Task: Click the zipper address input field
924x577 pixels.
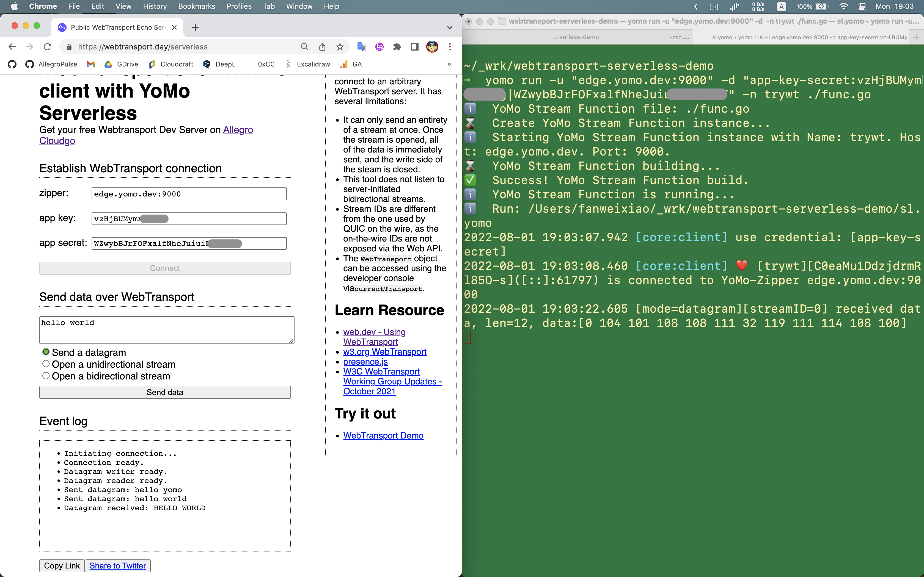Action: [x=189, y=194]
